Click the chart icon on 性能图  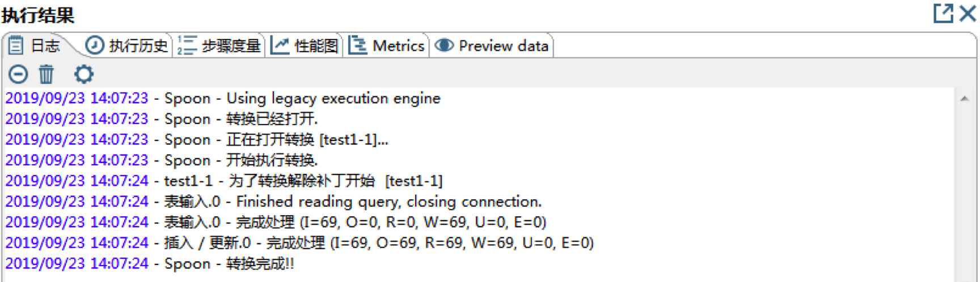coord(280,46)
